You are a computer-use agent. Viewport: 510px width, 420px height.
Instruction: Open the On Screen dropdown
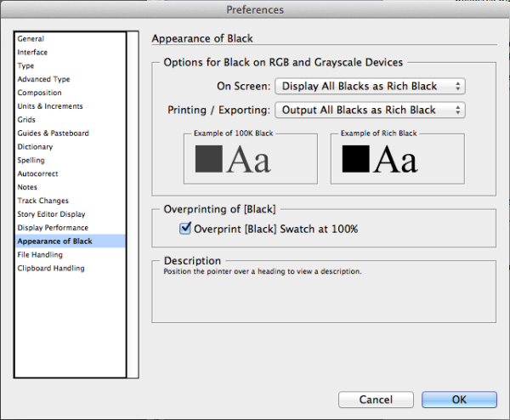(370, 86)
